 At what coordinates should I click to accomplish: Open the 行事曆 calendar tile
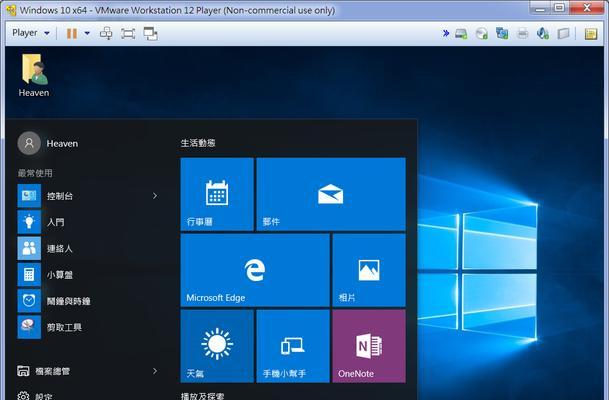pyautogui.click(x=217, y=194)
